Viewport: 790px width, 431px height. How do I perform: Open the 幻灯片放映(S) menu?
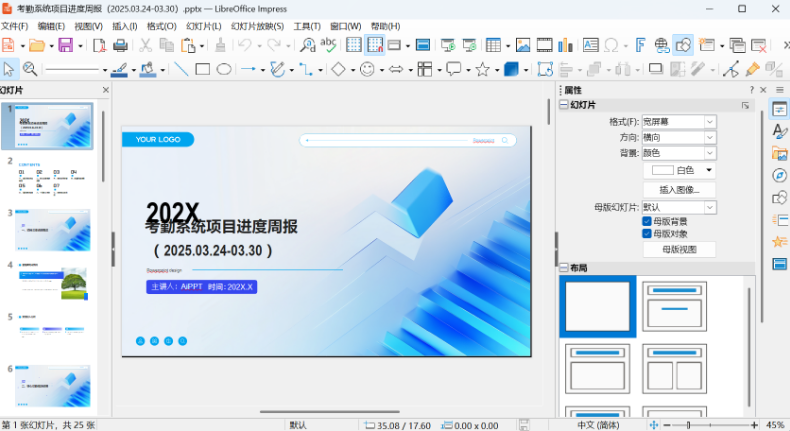[x=257, y=26]
